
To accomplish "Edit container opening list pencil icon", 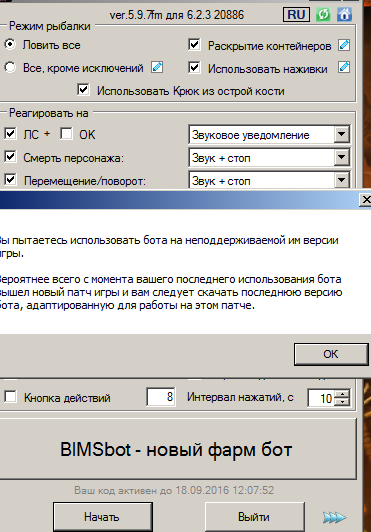I will [344, 45].
